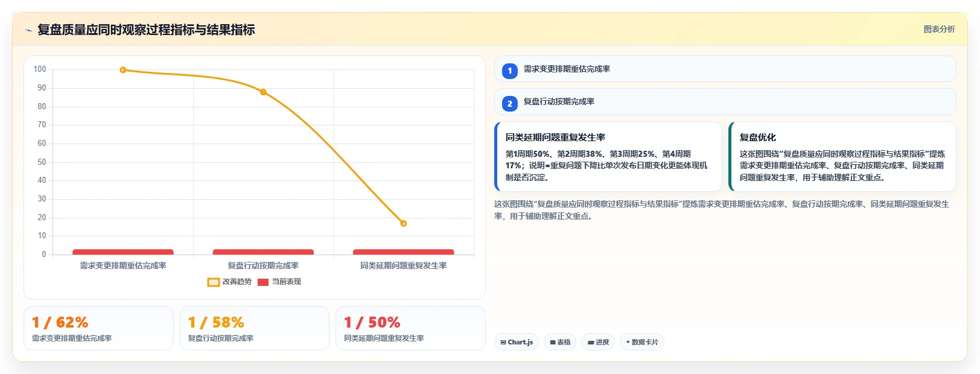Click the Chart.js tag chip
980x374 pixels.
click(517, 342)
